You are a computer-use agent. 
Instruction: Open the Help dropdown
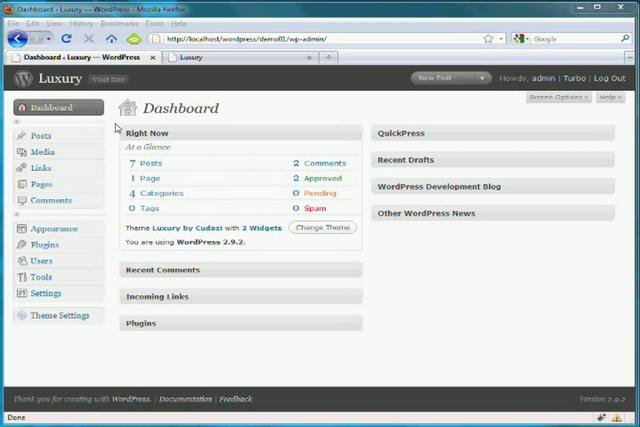(608, 97)
